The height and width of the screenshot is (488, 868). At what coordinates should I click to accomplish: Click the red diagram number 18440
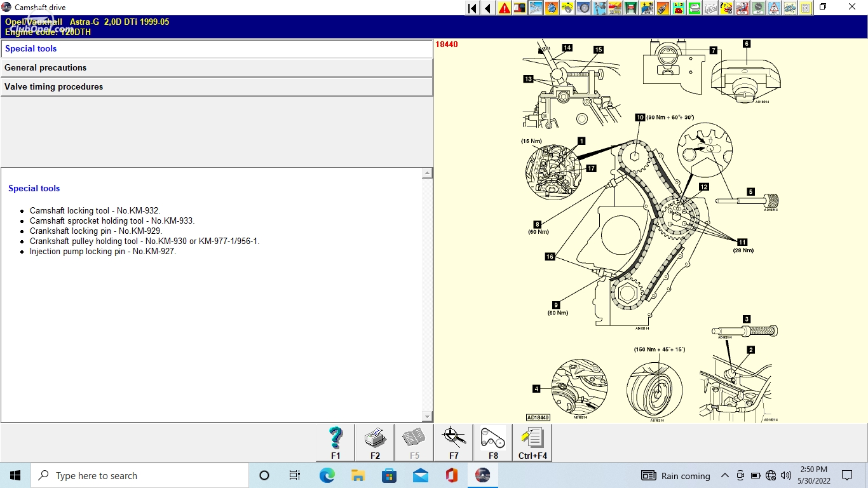pyautogui.click(x=446, y=44)
